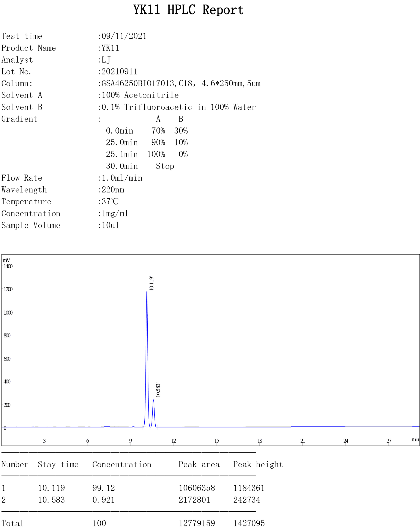Click the Solvent A value 100% Acetonitrile
The height and width of the screenshot is (529, 420).
pos(140,95)
